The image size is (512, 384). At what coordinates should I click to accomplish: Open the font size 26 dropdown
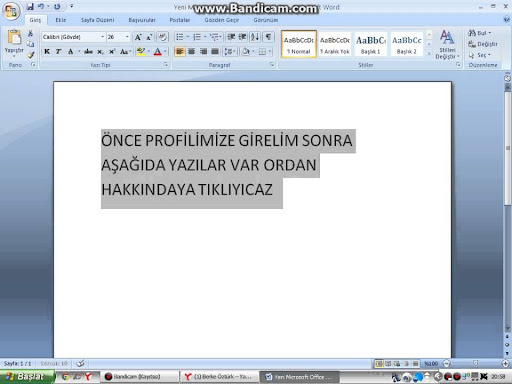[x=127, y=37]
